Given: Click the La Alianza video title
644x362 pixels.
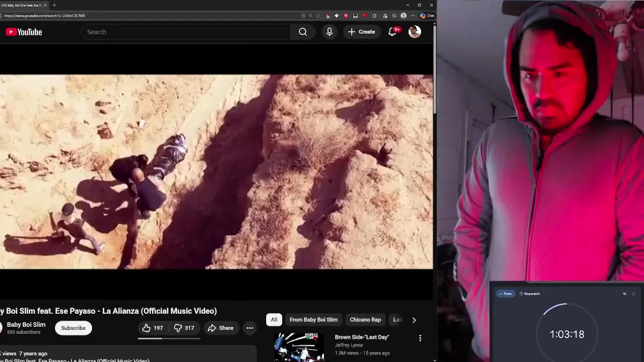Looking at the screenshot, I should 108,311.
